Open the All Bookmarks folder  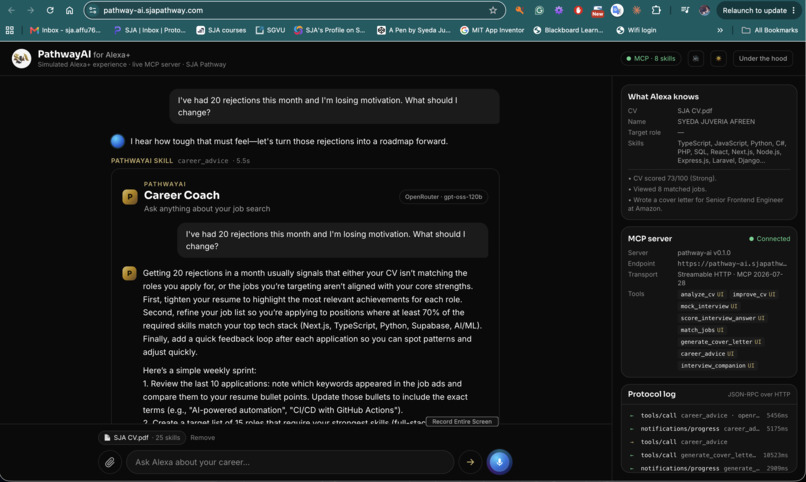(x=770, y=30)
